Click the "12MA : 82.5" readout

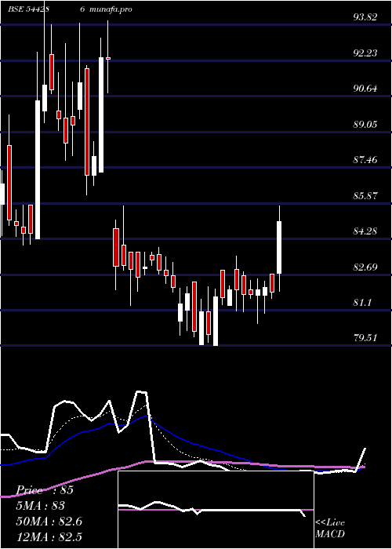(x=49, y=537)
